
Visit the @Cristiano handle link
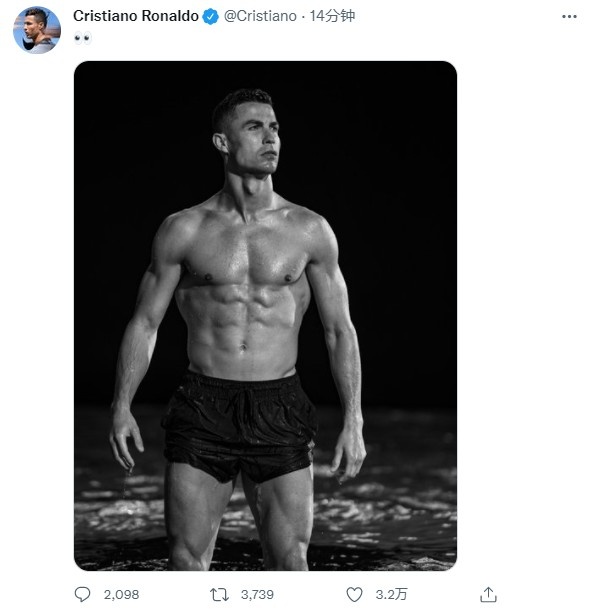pyautogui.click(x=260, y=16)
